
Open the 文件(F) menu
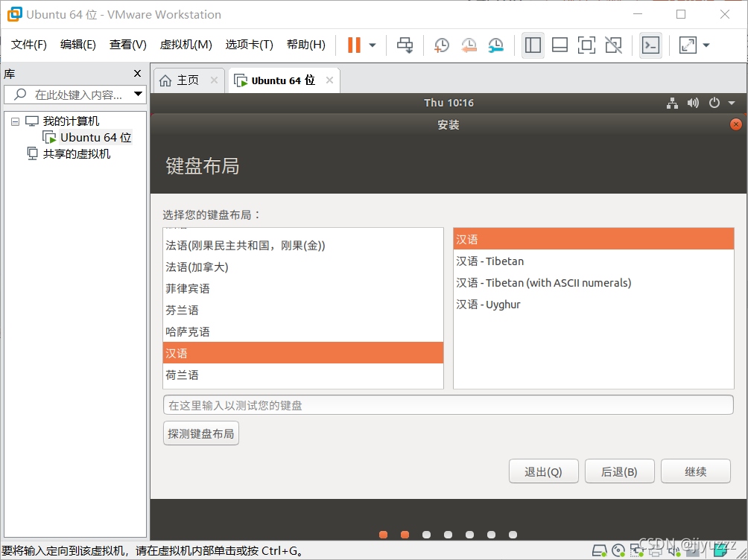[28, 45]
